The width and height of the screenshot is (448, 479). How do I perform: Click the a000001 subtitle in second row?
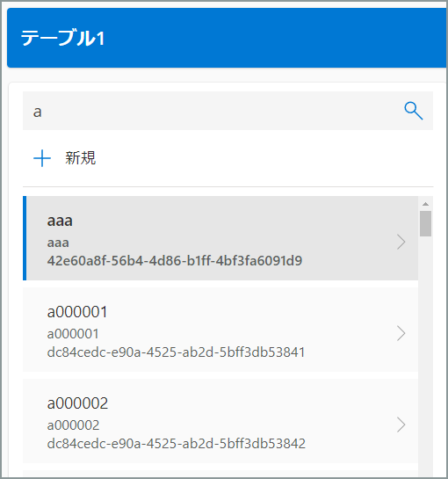[73, 334]
